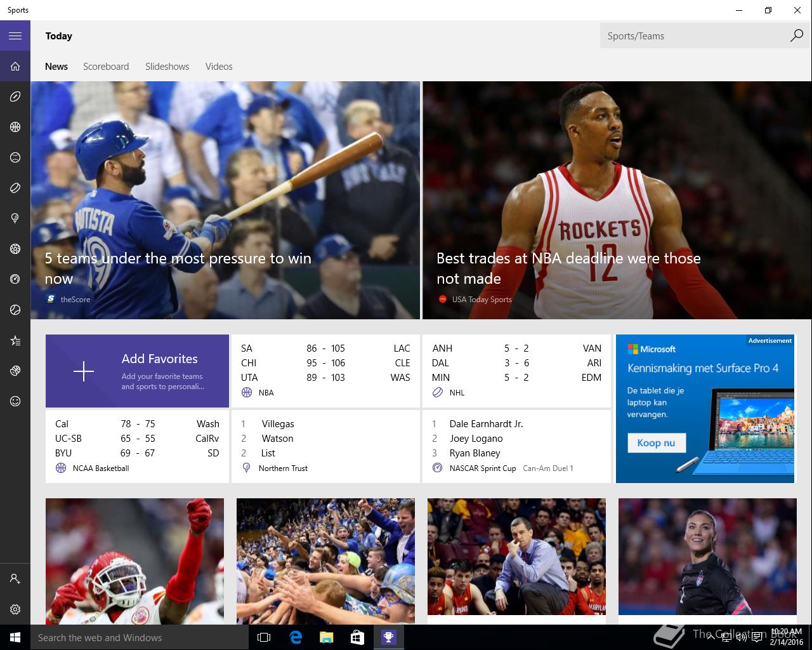
Task: Click the DAL 3 - 6 ARI score
Action: 516,362
